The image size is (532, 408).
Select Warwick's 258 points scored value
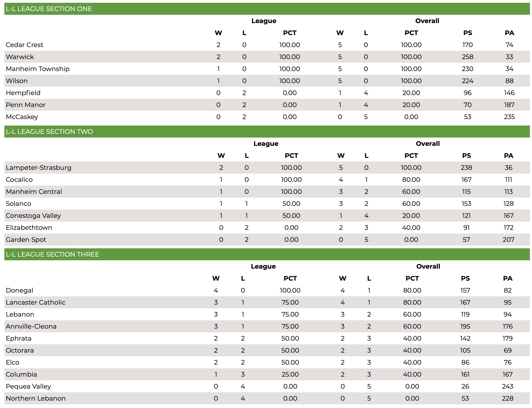pos(467,57)
